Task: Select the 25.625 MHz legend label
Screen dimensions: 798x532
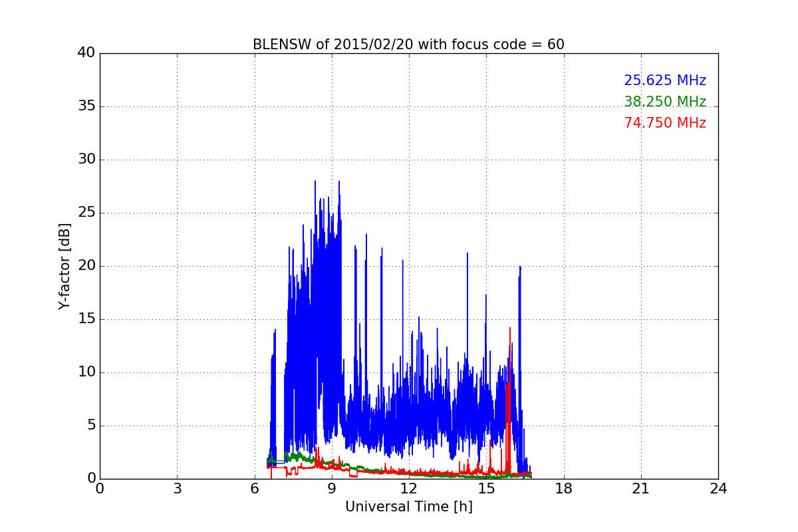Action: pyautogui.click(x=665, y=80)
